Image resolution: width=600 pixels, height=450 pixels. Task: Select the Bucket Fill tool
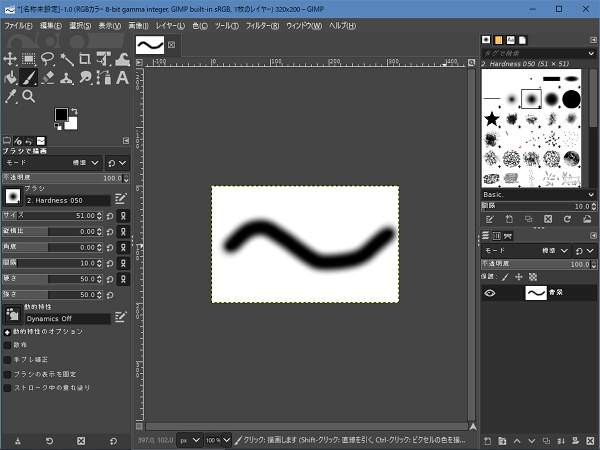pos(10,77)
